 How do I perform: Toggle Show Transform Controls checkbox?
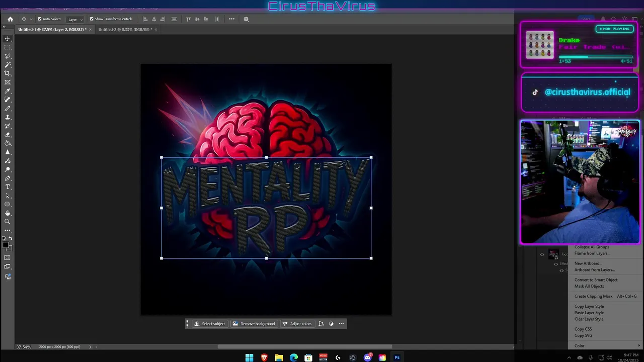tap(92, 19)
